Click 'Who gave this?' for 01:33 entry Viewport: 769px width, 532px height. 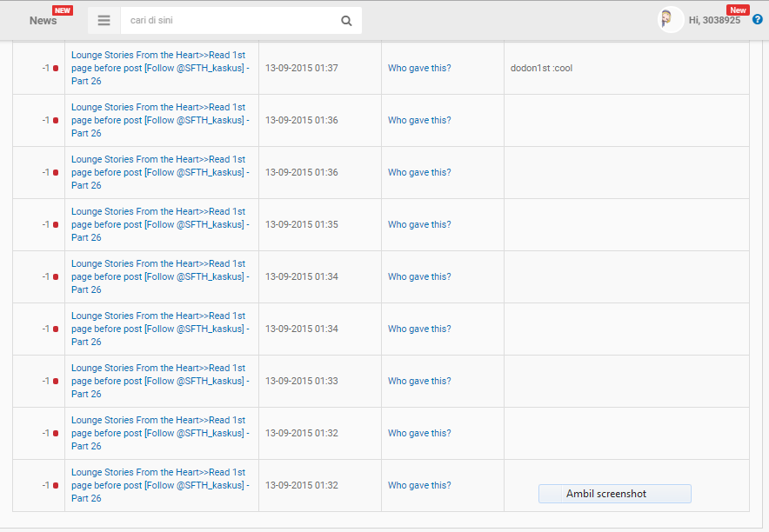(x=419, y=382)
